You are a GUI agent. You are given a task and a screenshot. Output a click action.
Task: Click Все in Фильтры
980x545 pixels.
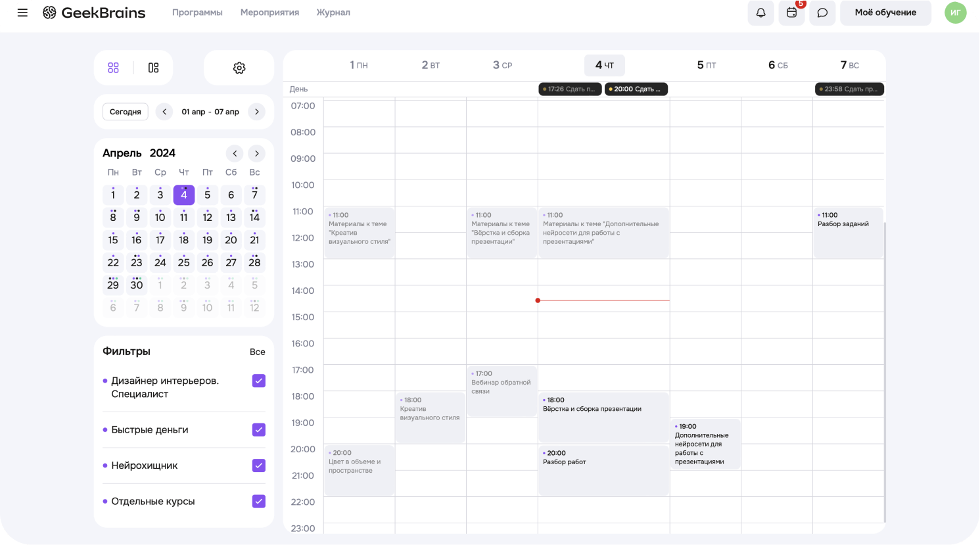pyautogui.click(x=258, y=352)
